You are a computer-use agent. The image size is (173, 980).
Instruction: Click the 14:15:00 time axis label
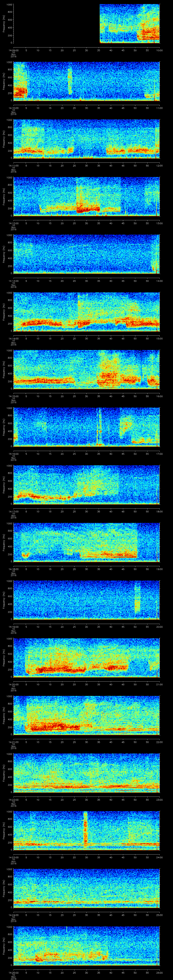coord(13,396)
